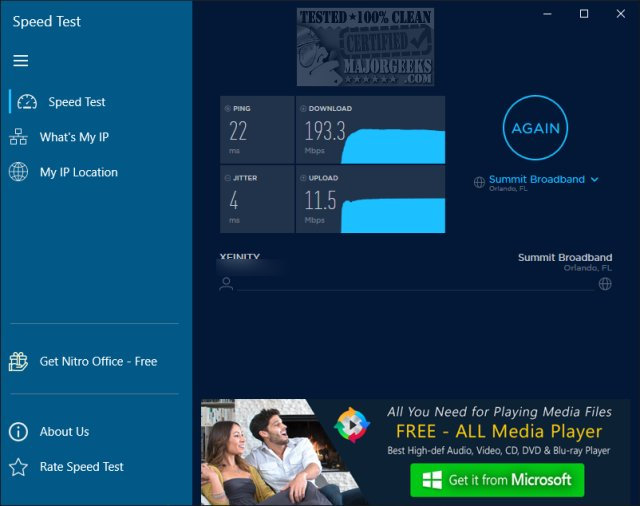Expand the Summit Broadband server dropdown chevron
The height and width of the screenshot is (506, 640).
coord(595,179)
